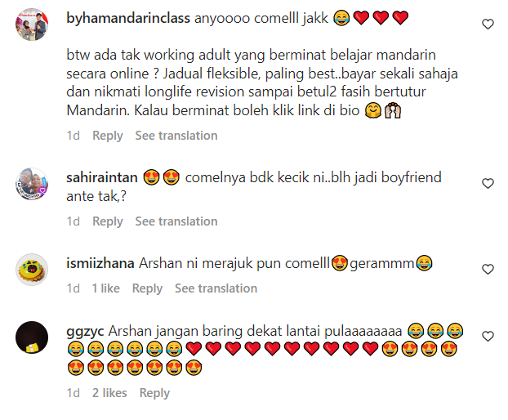Viewport: 508px width, 420px height.
Task: See translation of byhamandarinclass comment
Action: pyautogui.click(x=176, y=136)
